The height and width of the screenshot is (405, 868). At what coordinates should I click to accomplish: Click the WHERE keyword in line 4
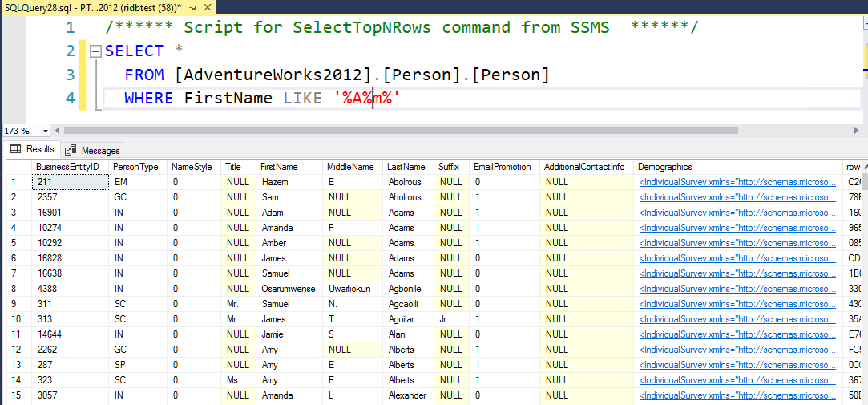click(x=149, y=99)
